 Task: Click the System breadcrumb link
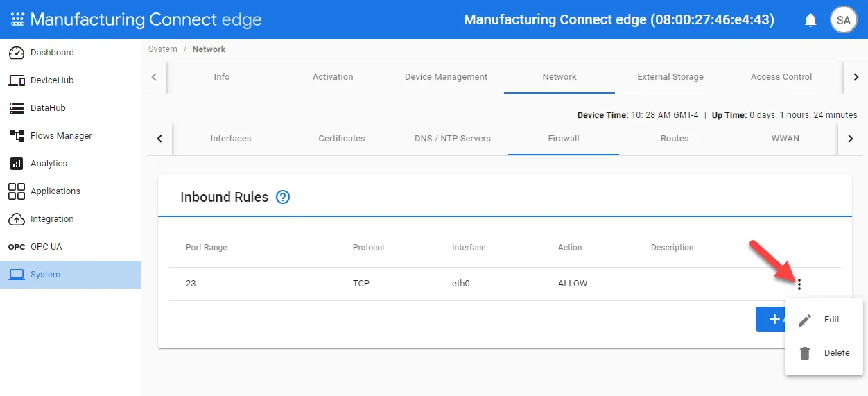click(163, 49)
